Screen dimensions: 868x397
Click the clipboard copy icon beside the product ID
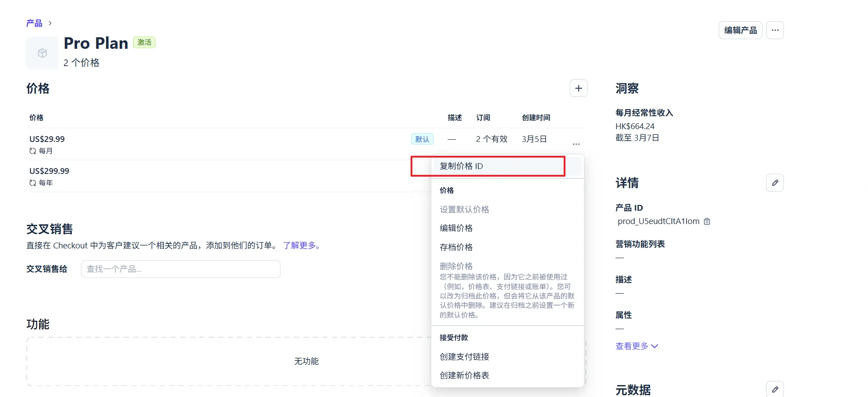coord(707,221)
